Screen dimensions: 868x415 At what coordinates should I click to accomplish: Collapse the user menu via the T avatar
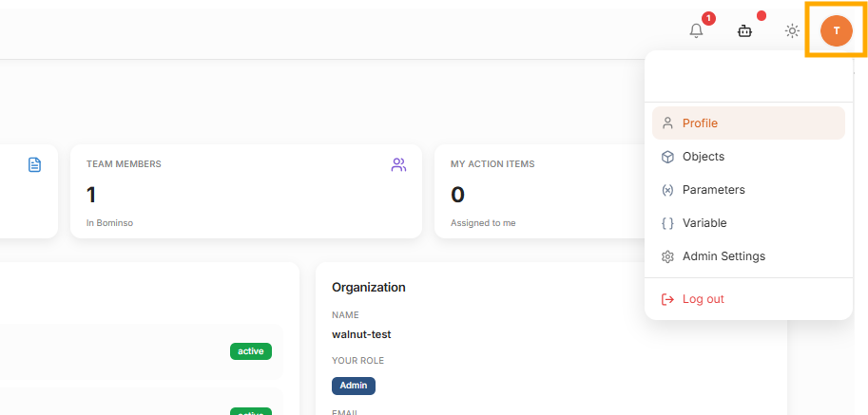tap(836, 30)
